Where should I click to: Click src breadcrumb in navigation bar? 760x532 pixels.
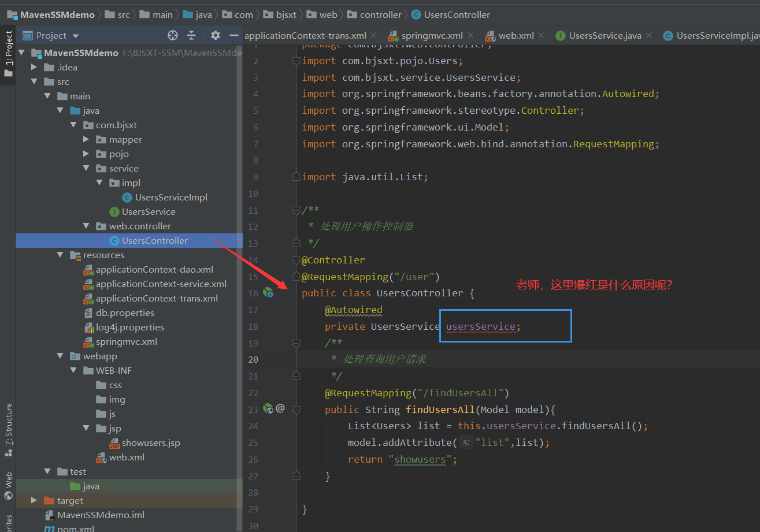coord(118,14)
